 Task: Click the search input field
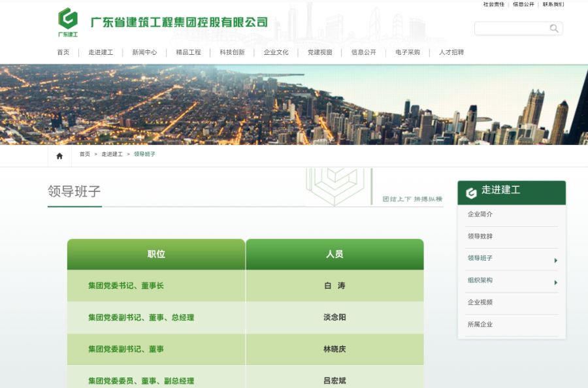tap(511, 28)
